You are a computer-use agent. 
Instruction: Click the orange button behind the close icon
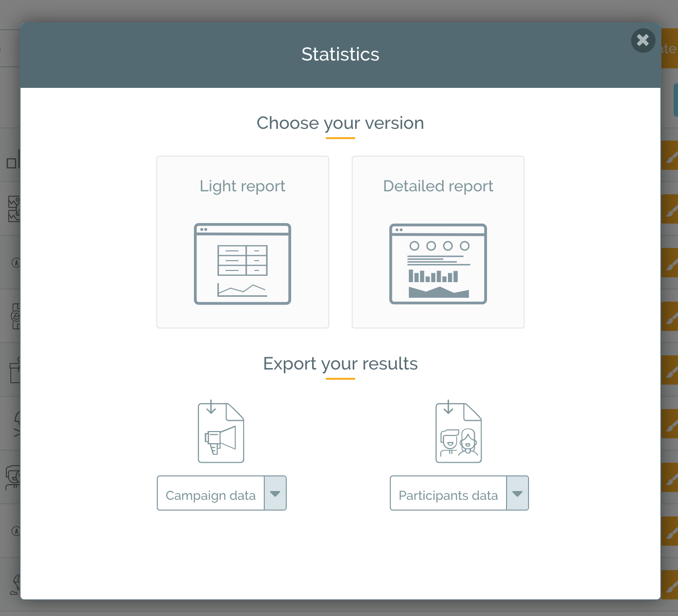coord(669,49)
